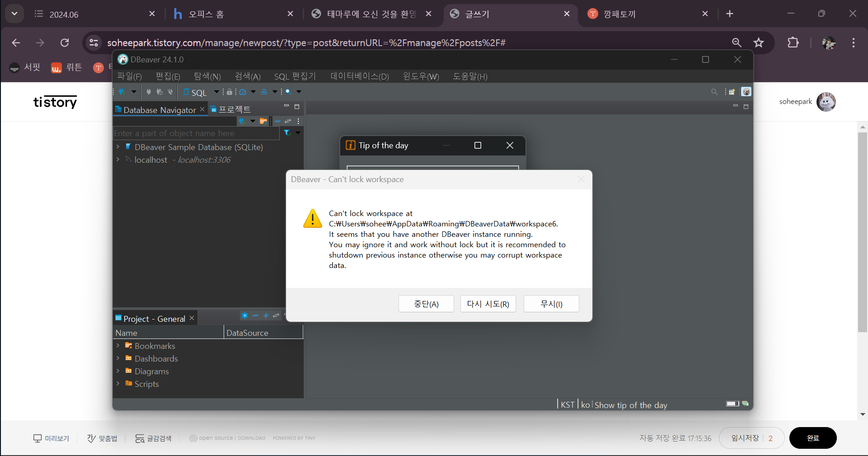Open dropdown next to database tasks icon
Viewport: 868px width, 456px height.
click(x=274, y=92)
